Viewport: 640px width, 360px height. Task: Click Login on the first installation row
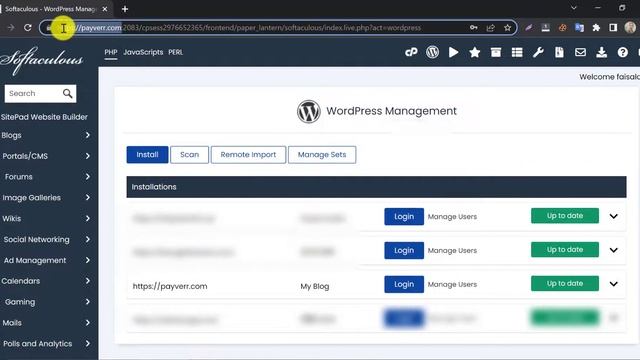pyautogui.click(x=404, y=217)
